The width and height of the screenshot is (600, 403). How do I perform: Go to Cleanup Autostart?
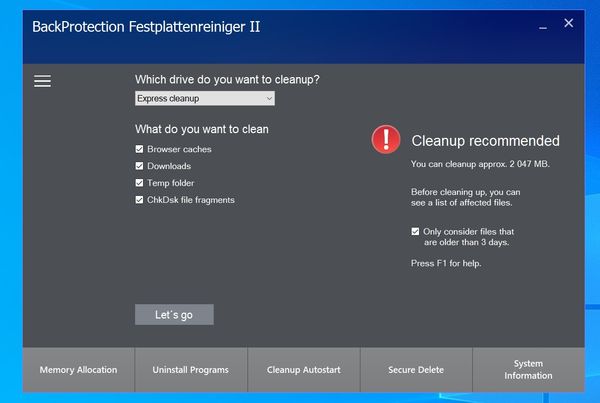[x=303, y=370]
